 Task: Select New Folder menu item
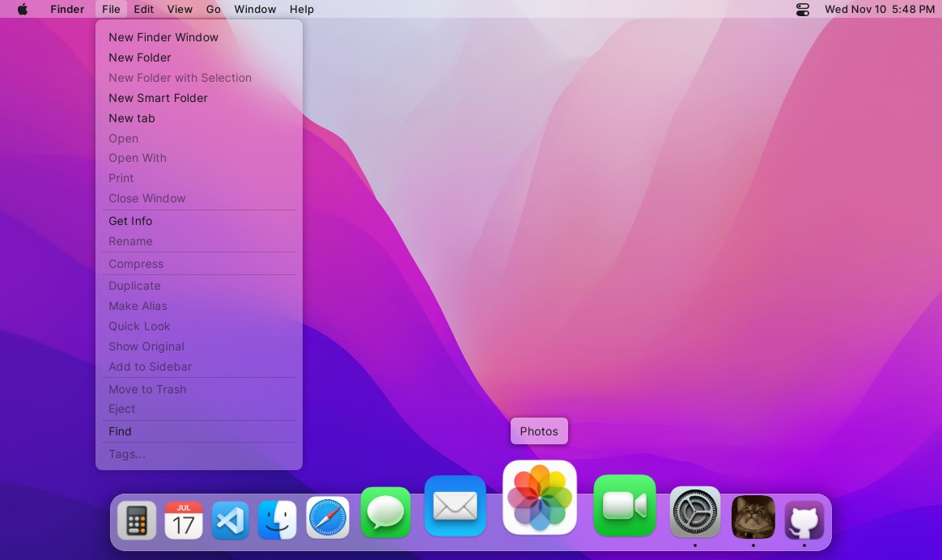[199, 57]
